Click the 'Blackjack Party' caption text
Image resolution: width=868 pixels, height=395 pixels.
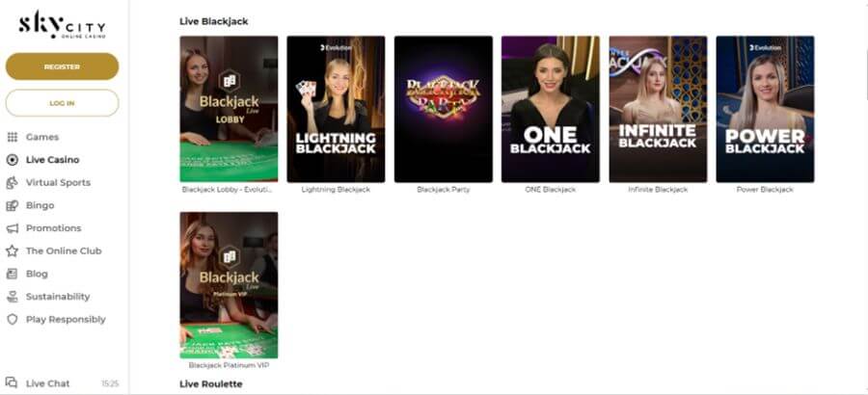point(443,190)
